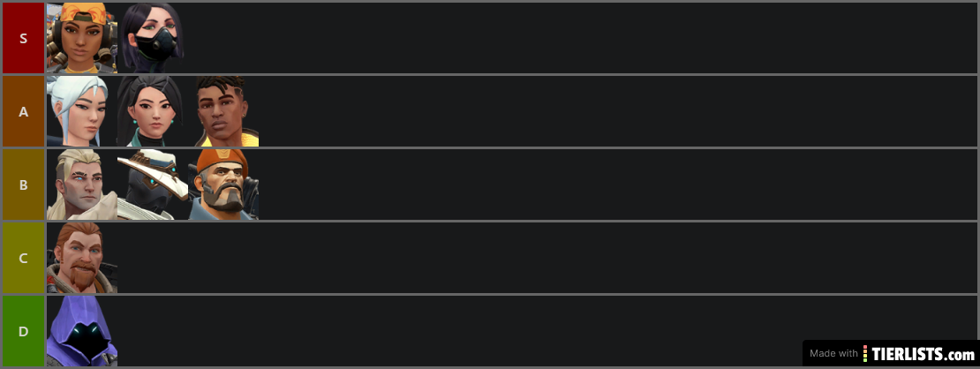The height and width of the screenshot is (369, 980).
Task: Click the colored TIERLISTS logo icon
Action: [x=865, y=353]
